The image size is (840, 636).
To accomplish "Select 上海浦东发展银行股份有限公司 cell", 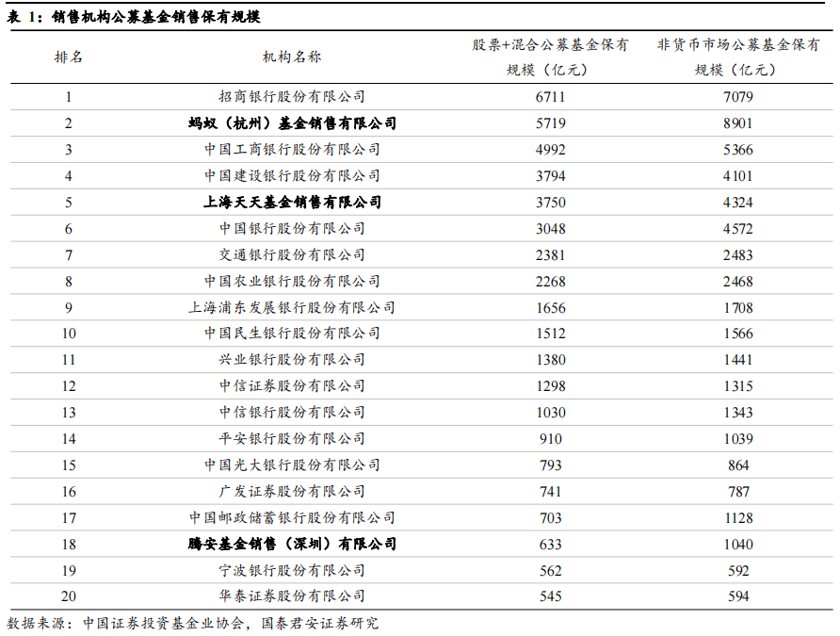I will (292, 307).
